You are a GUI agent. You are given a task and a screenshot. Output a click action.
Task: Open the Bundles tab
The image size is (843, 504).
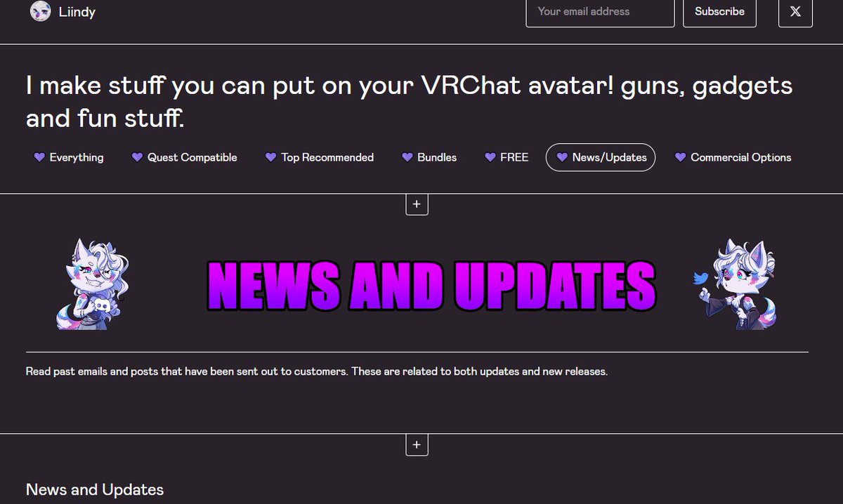(x=429, y=157)
